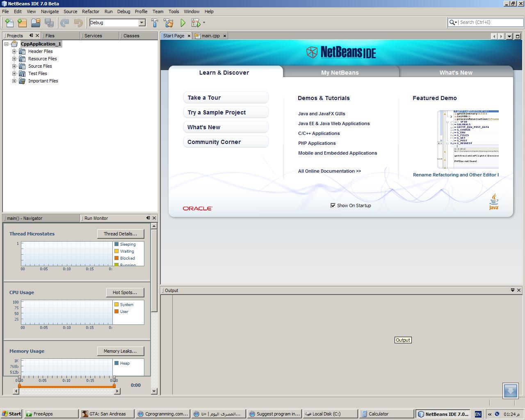Close the Projects tab
This screenshot has width=525, height=420.
(x=37, y=36)
